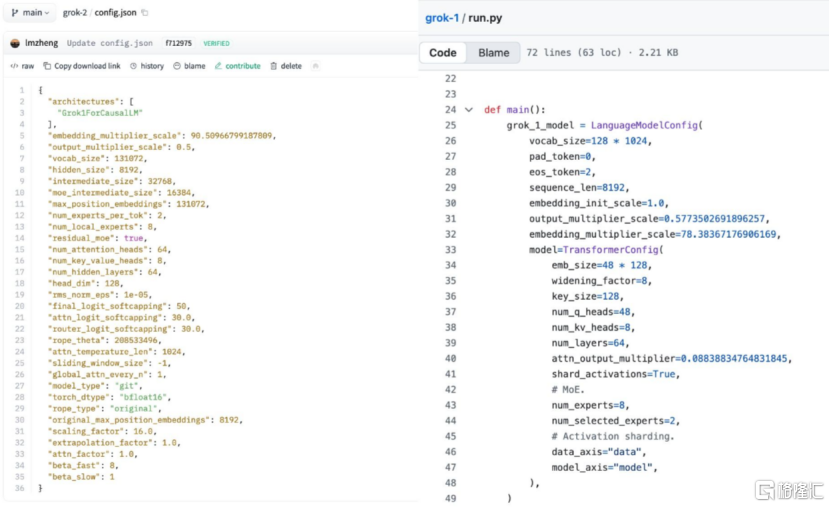View the raw config.json file
Viewport: 830px width, 507px height.
22,66
